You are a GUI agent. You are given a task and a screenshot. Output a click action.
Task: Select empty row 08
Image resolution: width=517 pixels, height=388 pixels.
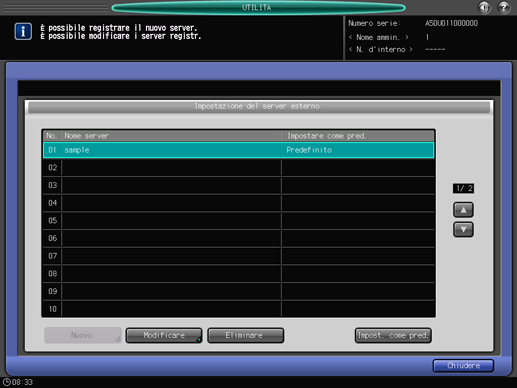click(238, 274)
